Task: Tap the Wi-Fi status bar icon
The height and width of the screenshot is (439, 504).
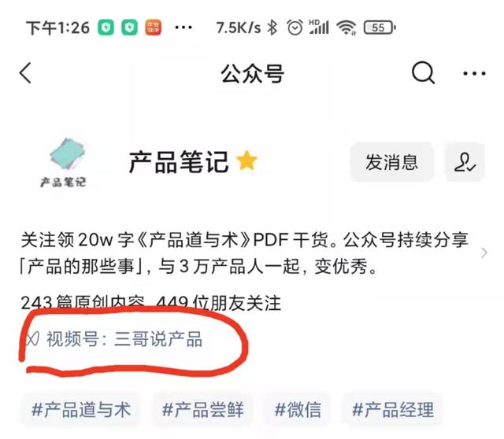Action: pos(346,28)
